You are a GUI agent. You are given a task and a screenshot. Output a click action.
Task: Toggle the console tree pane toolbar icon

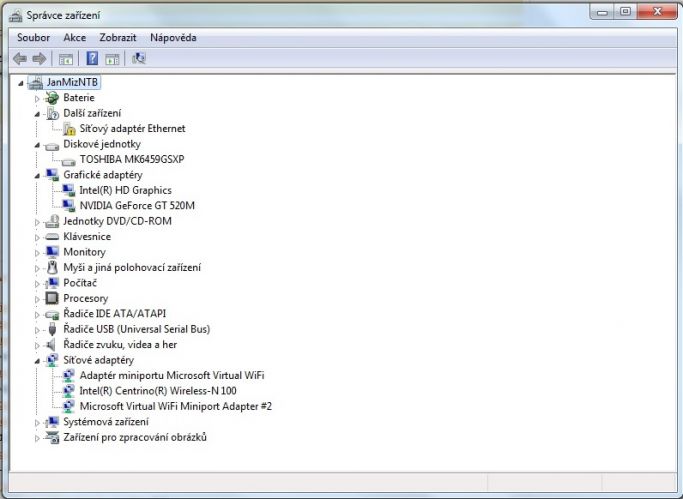[66, 59]
